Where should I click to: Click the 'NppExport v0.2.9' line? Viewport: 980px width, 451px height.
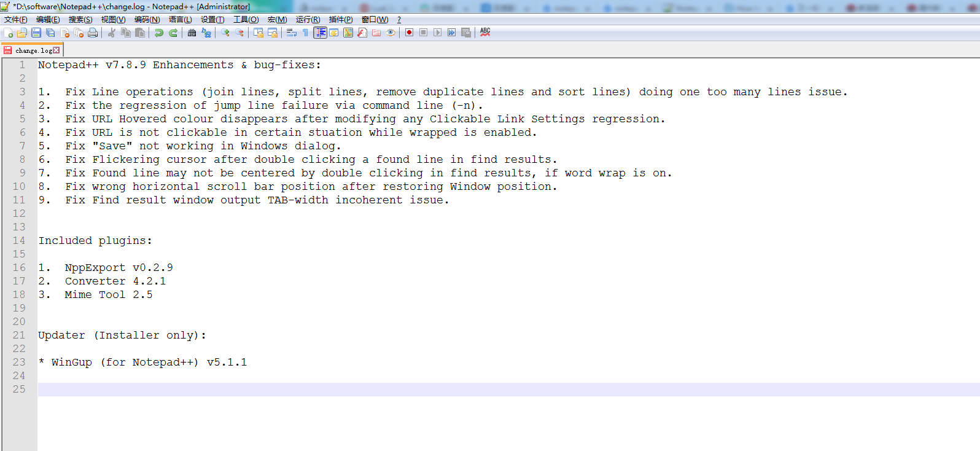point(106,268)
